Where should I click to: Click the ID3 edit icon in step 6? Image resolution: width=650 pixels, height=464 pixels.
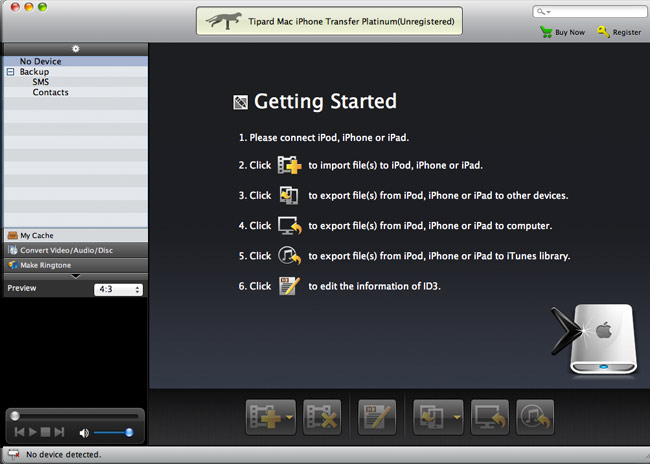289,286
